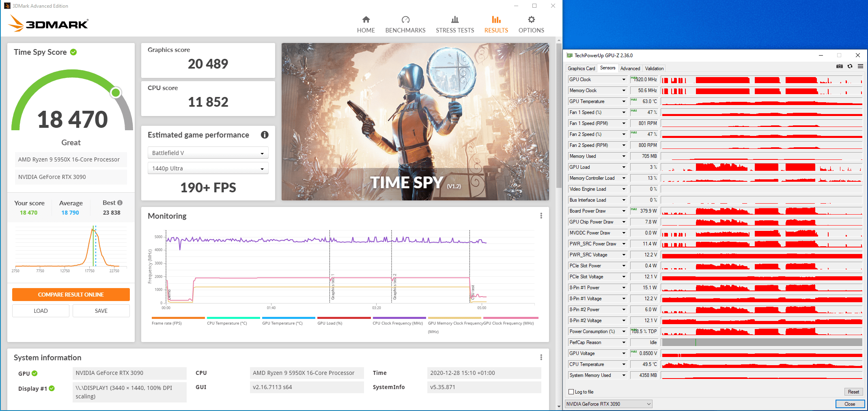The width and height of the screenshot is (868, 411).
Task: Go to the RESULTS section in 3DMark
Action: (x=496, y=24)
